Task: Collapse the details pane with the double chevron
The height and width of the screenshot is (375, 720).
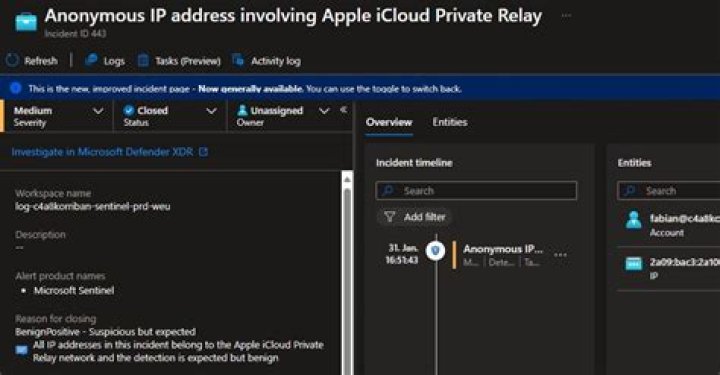Action: (343, 110)
